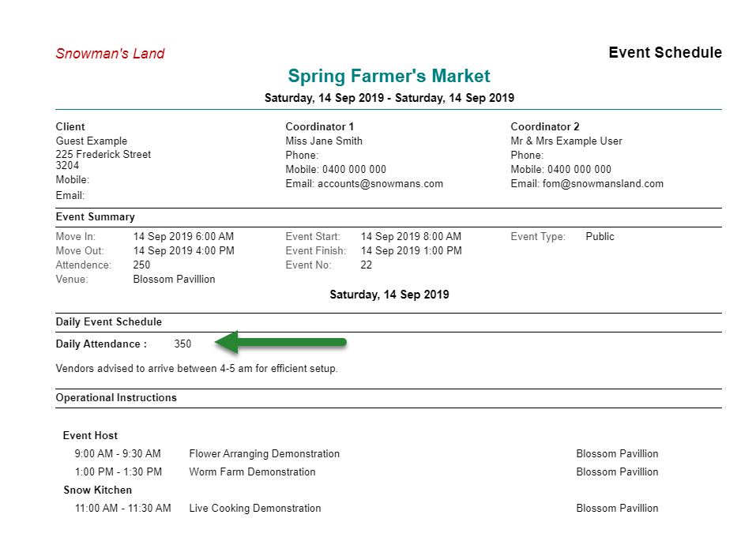Click the Snowman's Land red heading
Screen dimensions: 756x556
coord(110,54)
